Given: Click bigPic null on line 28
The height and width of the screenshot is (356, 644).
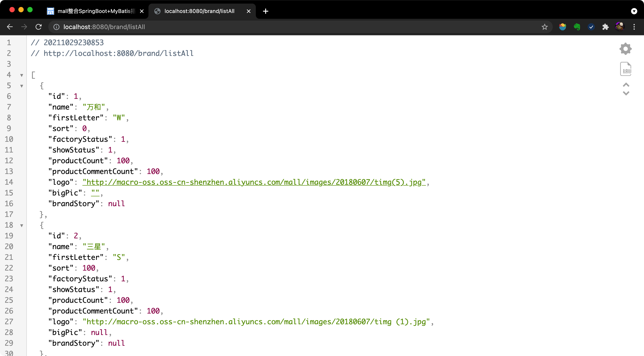Looking at the screenshot, I should pos(99,333).
